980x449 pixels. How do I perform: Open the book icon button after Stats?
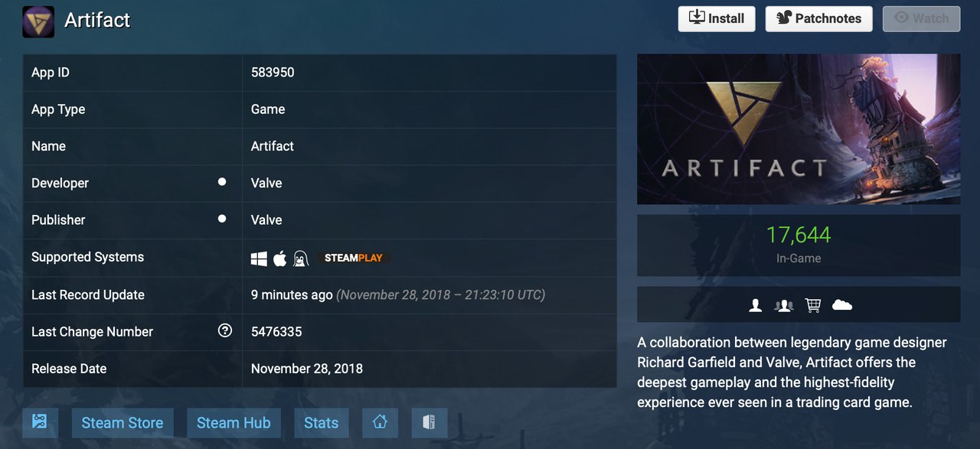pos(429,422)
